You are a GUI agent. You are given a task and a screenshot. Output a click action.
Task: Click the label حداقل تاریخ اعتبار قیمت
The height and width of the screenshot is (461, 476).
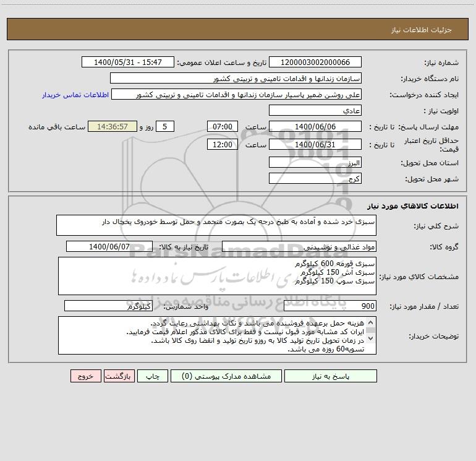pyautogui.click(x=431, y=145)
